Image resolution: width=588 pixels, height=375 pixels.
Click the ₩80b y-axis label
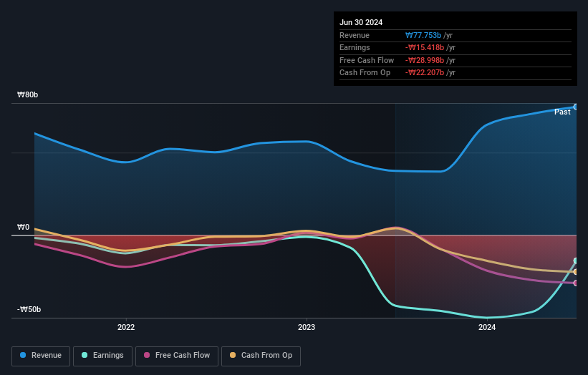click(27, 94)
